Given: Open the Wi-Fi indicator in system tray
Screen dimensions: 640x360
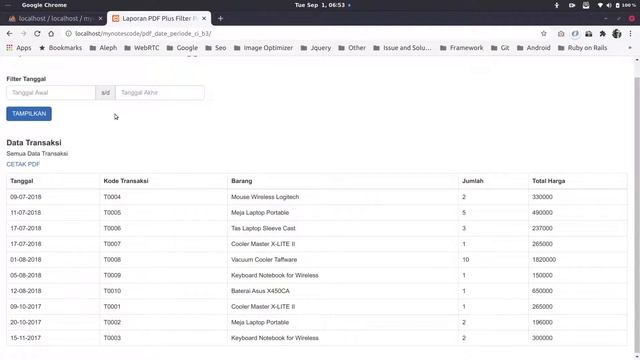Looking at the screenshot, I should click(600, 5).
